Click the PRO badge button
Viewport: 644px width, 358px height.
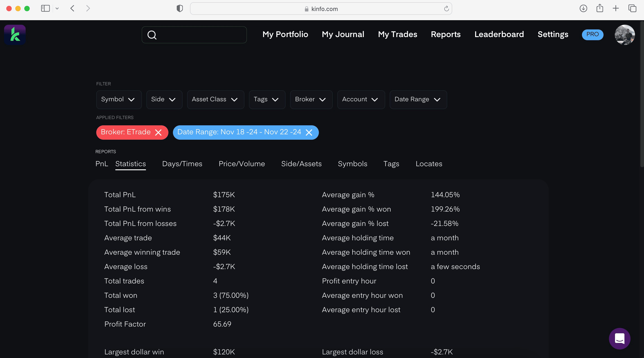592,34
